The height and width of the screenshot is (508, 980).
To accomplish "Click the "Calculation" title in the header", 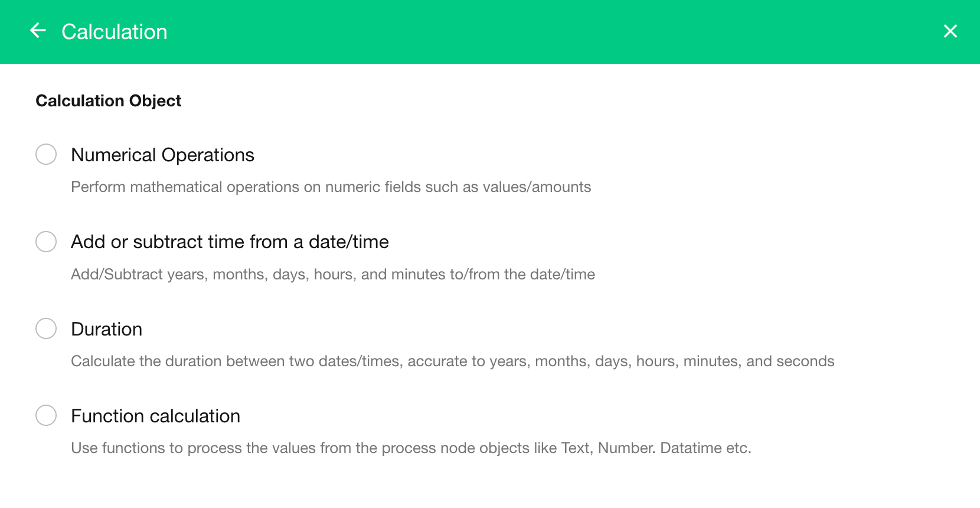I will click(x=114, y=32).
